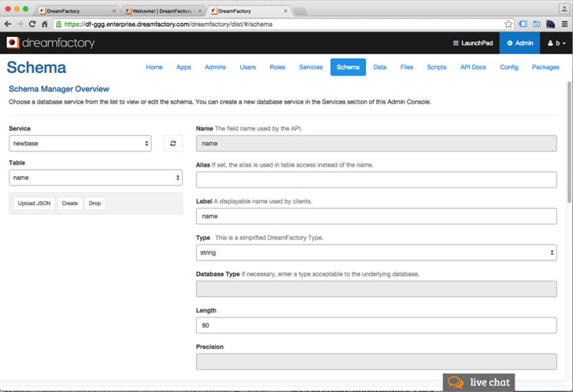This screenshot has height=392, width=573.
Task: Go to the Config nav tab
Action: [509, 67]
